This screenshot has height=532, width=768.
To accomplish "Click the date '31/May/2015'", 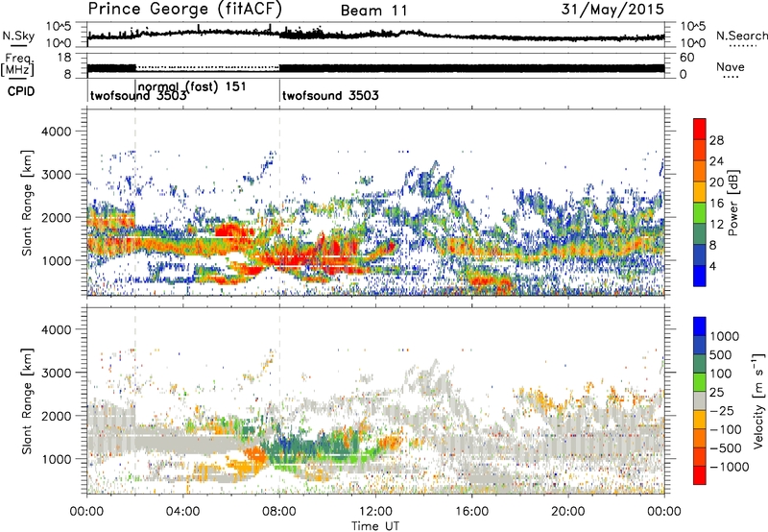I will 612,10.
